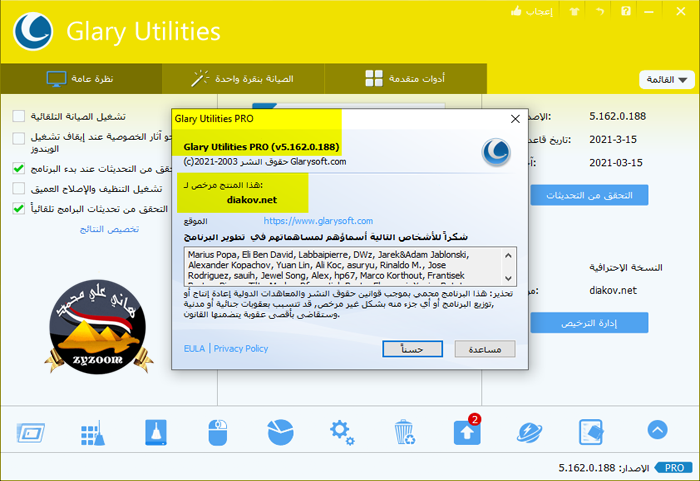Toggle the automatic maintenance checkbox
This screenshot has height=481, width=700.
coord(19,116)
